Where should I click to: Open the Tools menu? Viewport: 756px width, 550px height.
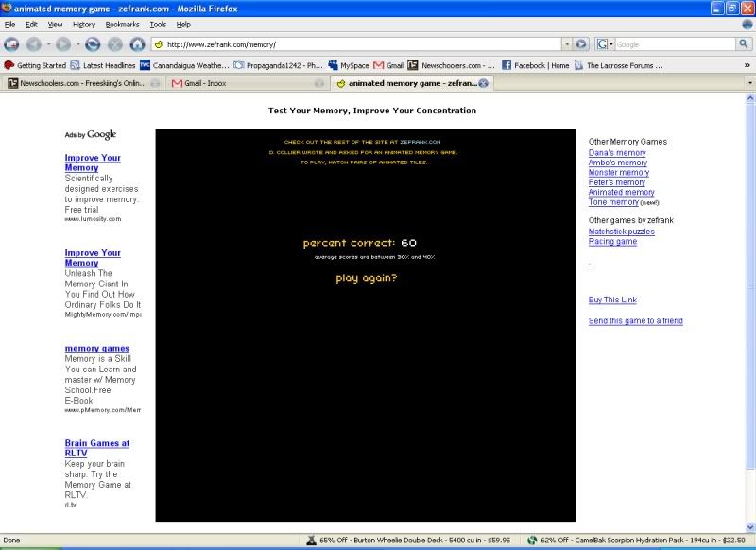(x=158, y=25)
